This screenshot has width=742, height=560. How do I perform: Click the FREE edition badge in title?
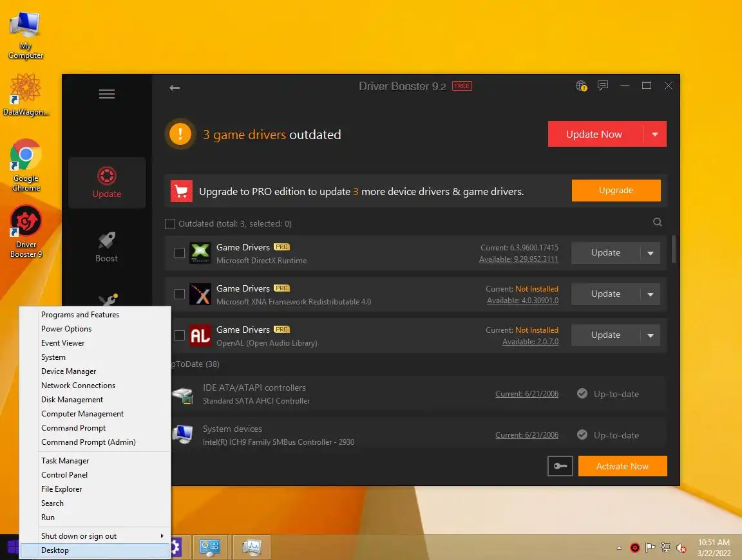coord(462,86)
